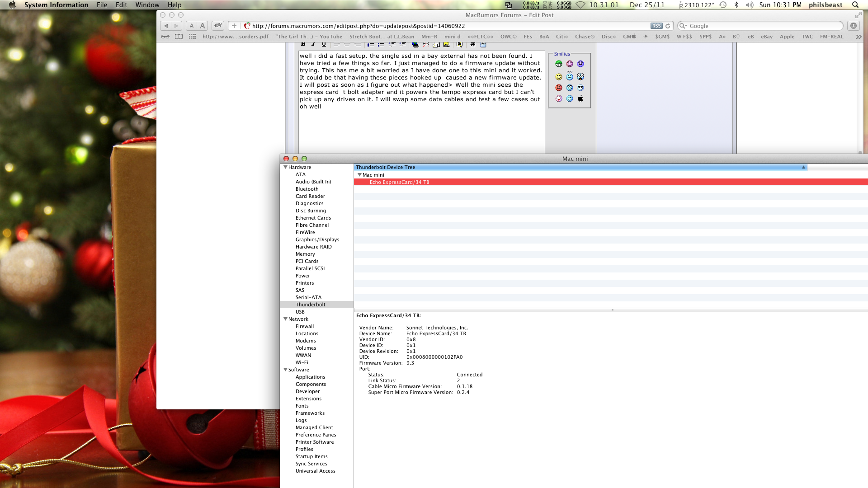Select USB in the Hardware sidebar
This screenshot has height=488, width=868.
(300, 312)
